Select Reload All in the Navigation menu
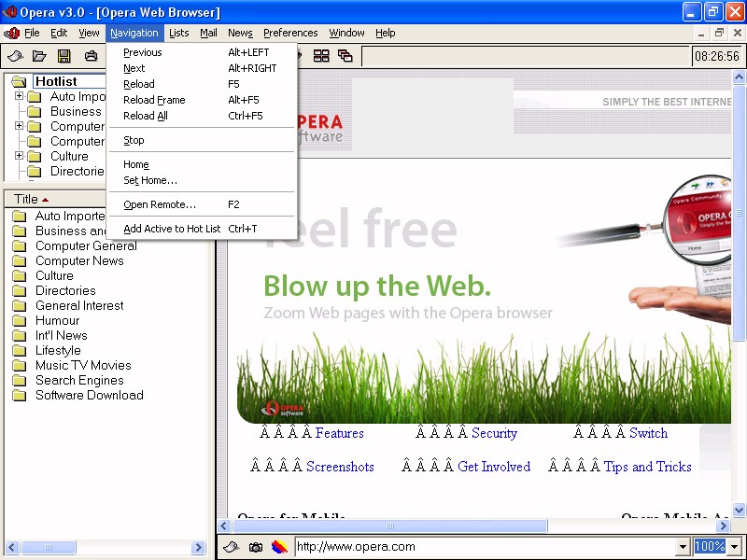747x560 pixels. pos(203,116)
